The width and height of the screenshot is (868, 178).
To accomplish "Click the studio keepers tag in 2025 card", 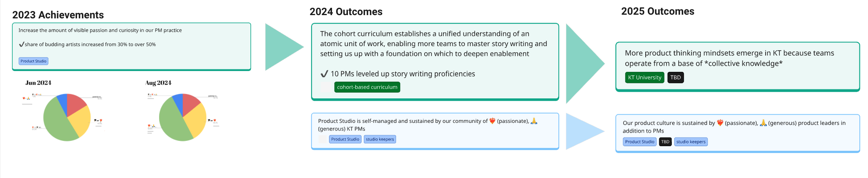I will (691, 142).
